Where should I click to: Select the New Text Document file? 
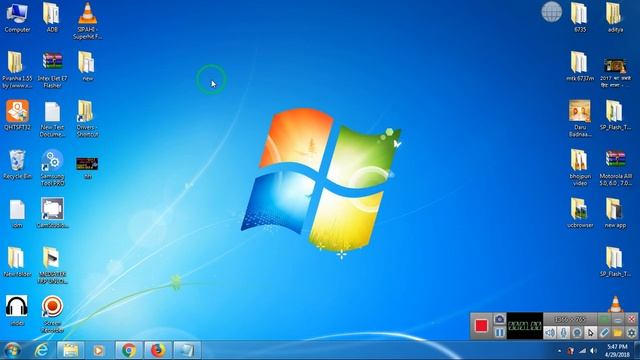click(52, 119)
